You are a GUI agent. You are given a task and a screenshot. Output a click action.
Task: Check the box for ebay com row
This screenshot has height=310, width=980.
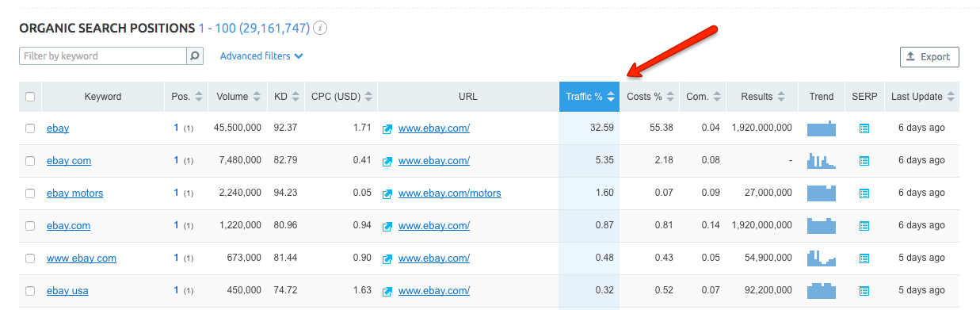(30, 161)
